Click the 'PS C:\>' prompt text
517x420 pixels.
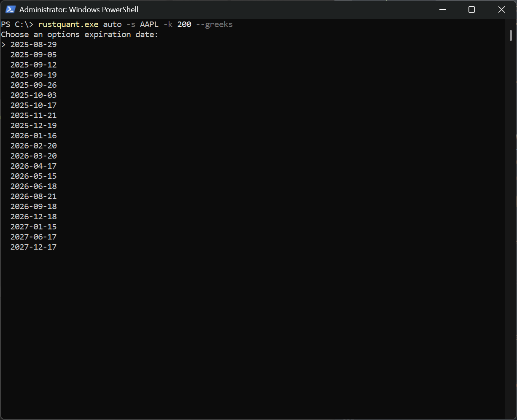[17, 24]
